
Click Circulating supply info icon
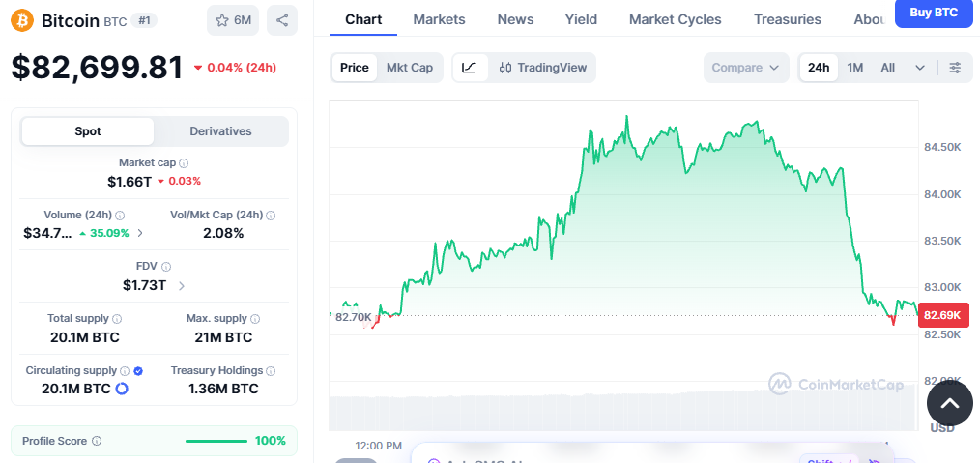point(125,370)
